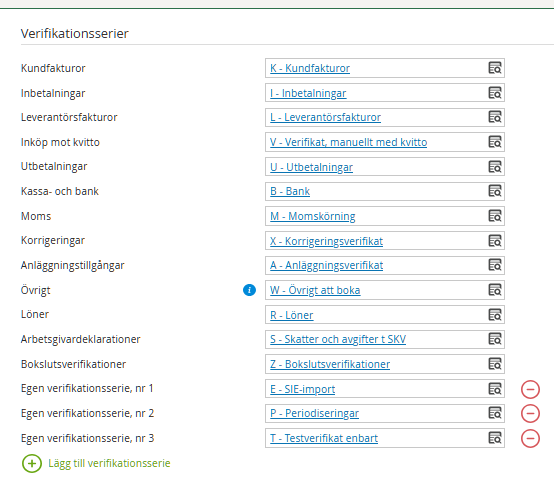Screen dimensions: 554x495
Task: Open lookup icon in Arbetsgivardeklarationer row
Action: (x=495, y=339)
